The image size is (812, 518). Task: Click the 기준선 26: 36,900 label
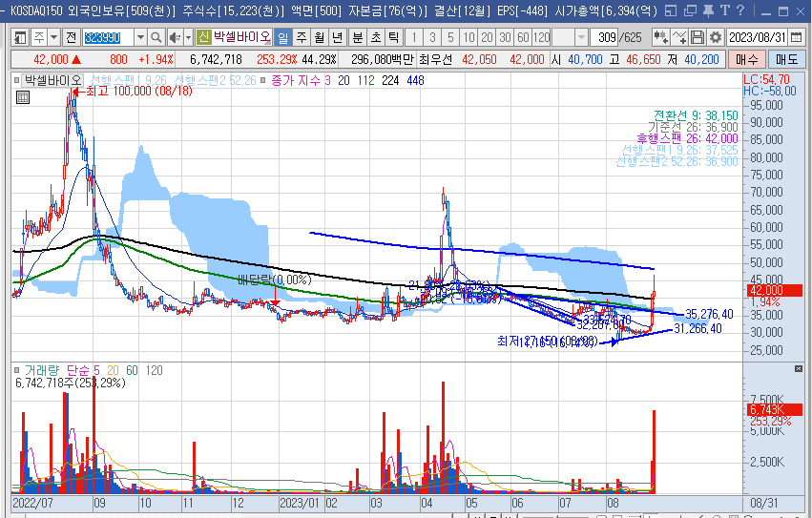tap(693, 127)
